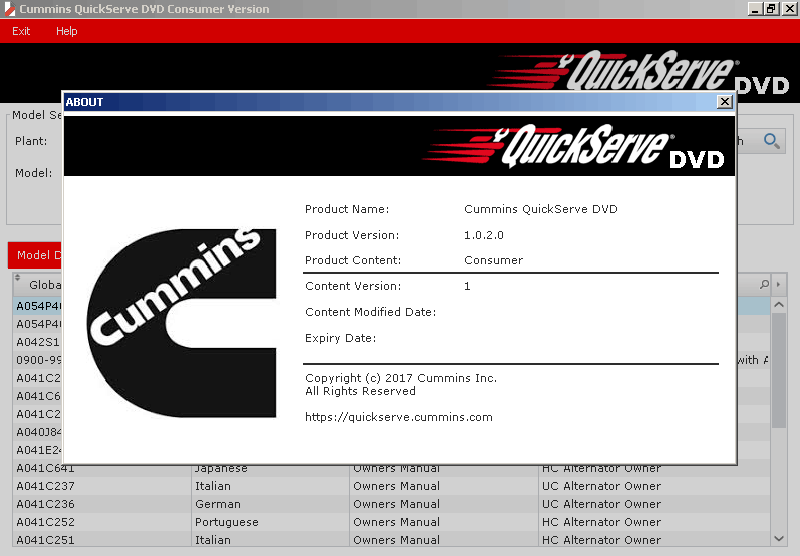Click the vertical scrollbar thumb in document list
800x556 pixels.
click(x=779, y=371)
